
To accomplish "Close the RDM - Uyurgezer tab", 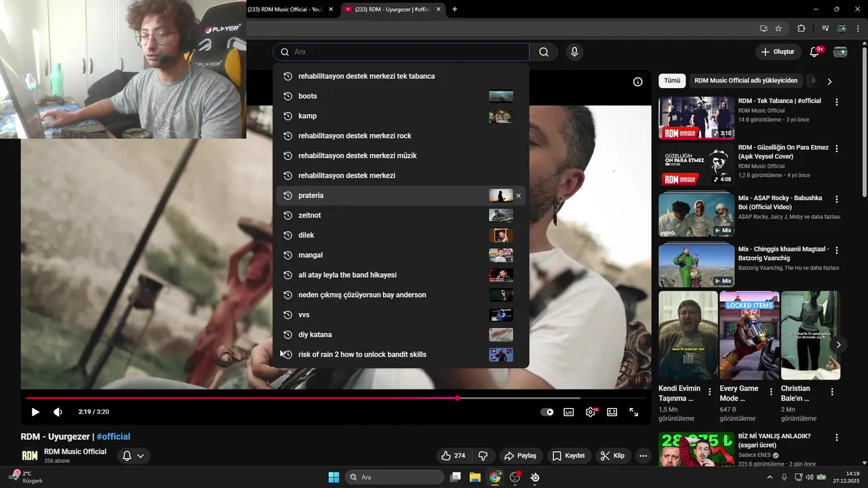I will tap(438, 9).
